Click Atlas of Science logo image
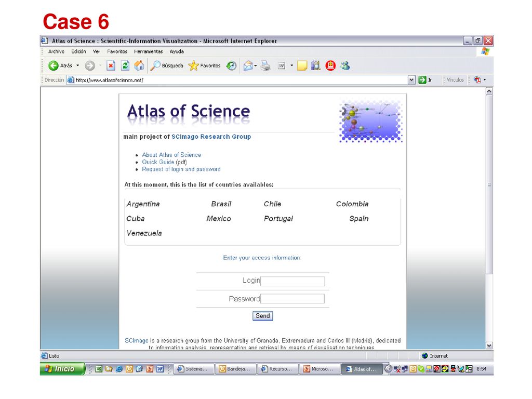 tap(371, 122)
